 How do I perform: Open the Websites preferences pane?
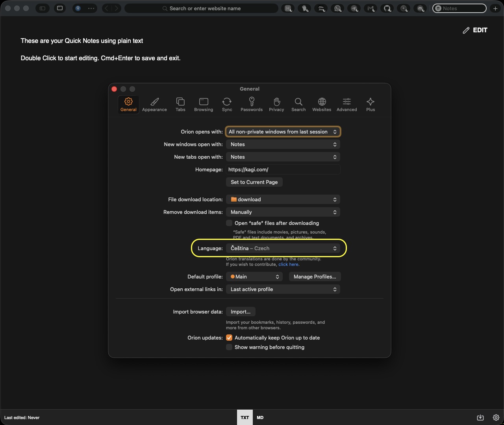coord(321,104)
